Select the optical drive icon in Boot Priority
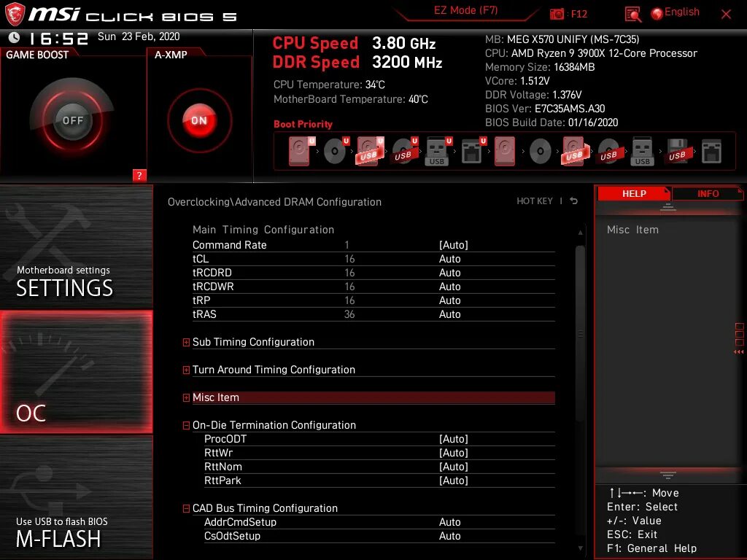This screenshot has width=747, height=560. tap(336, 151)
